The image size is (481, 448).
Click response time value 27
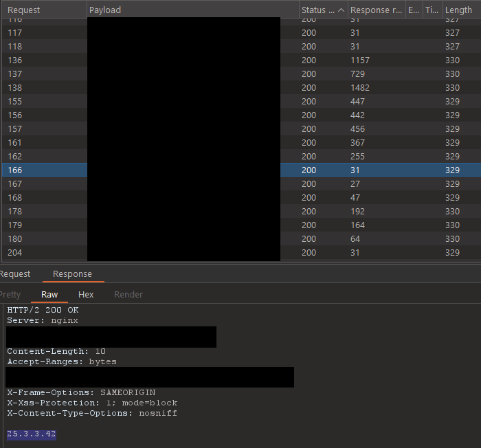point(355,183)
